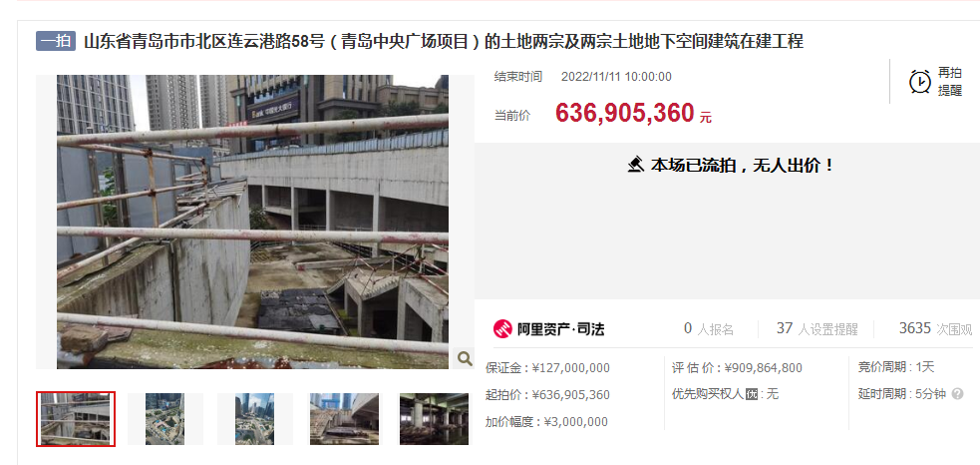Viewport: 980px width, 465px height.
Task: Select the first construction site thumbnail
Action: point(76,419)
